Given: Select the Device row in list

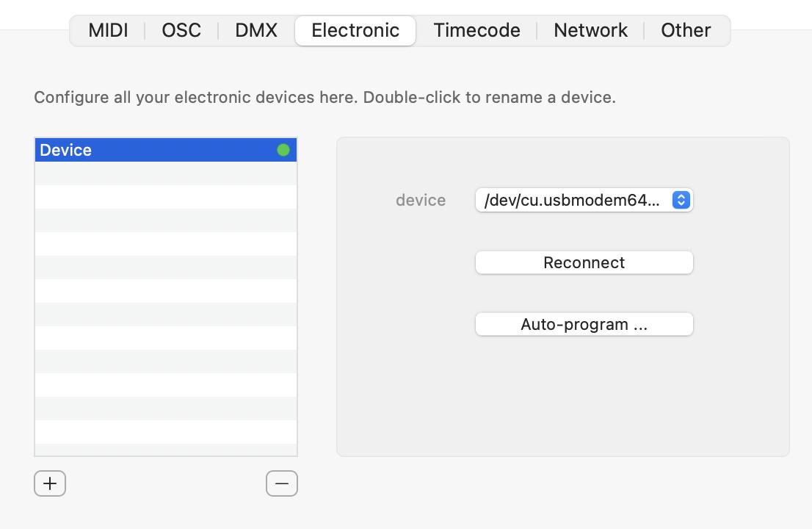Looking at the screenshot, I should tap(166, 151).
